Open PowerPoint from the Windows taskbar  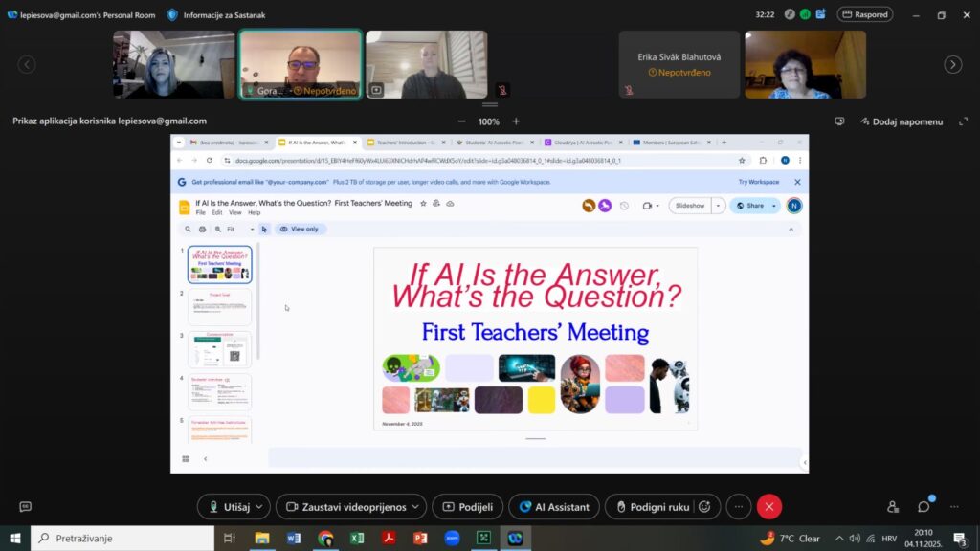click(x=419, y=539)
